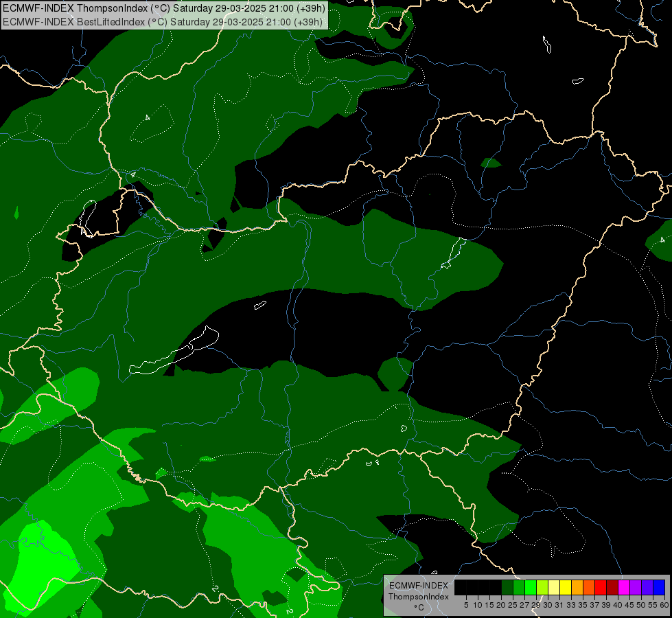
Task: Click the dark green 20–25 legend swatch
Action: 507,587
